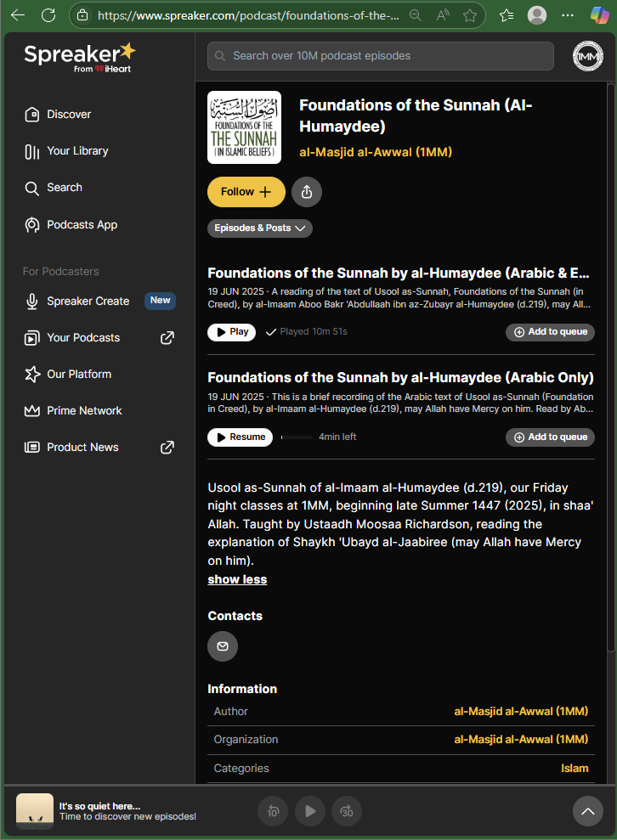Open the zoom-out magnifier in address bar

coord(416,15)
